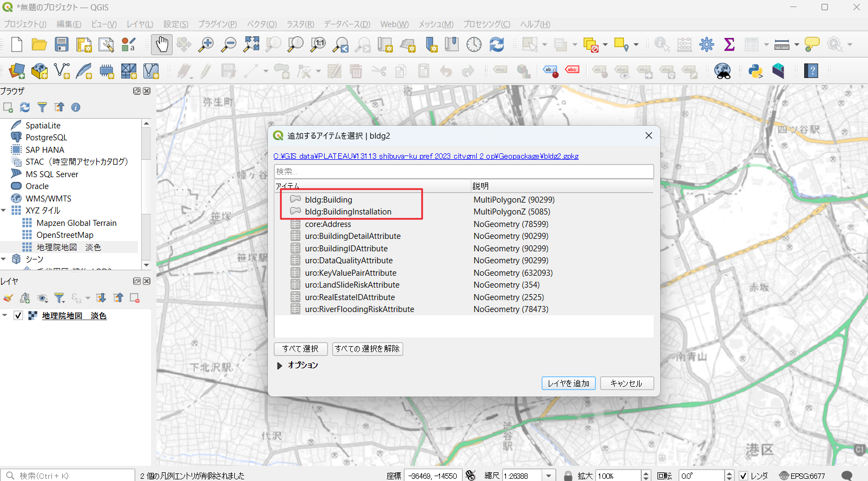Image resolution: width=868 pixels, height=481 pixels.
Task: Open the temporal controller clock icon
Action: [474, 44]
